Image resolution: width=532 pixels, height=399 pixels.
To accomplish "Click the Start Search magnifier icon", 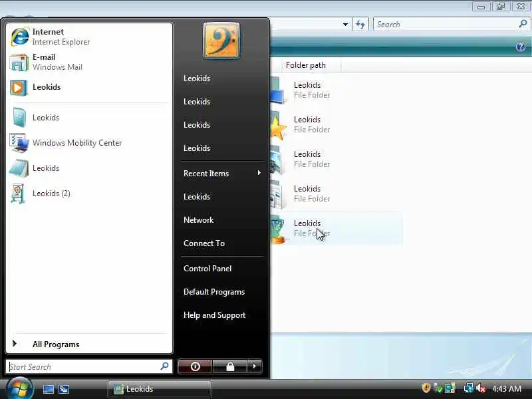I will click(164, 366).
